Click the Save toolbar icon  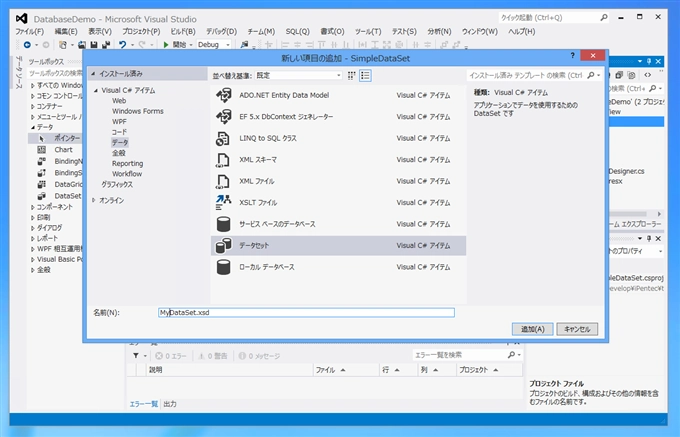(94, 44)
